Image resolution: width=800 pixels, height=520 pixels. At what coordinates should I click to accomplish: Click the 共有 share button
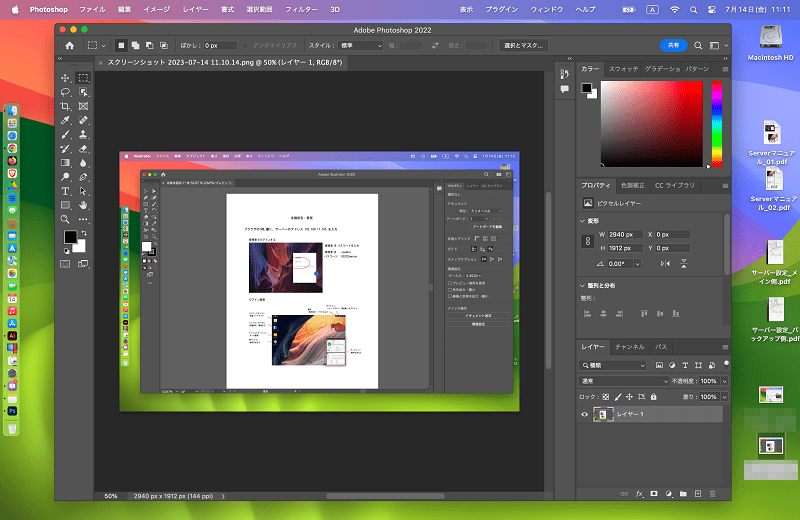673,45
